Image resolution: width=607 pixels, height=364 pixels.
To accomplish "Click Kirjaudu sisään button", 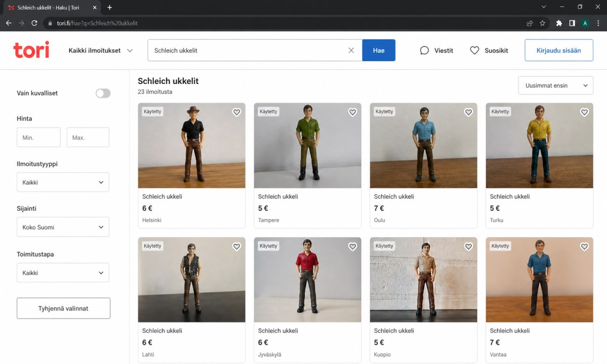I will 559,51.
